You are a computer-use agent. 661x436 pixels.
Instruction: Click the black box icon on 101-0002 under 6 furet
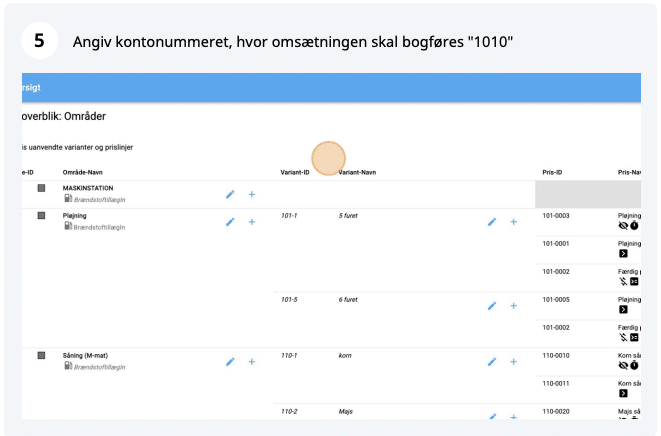[634, 337]
